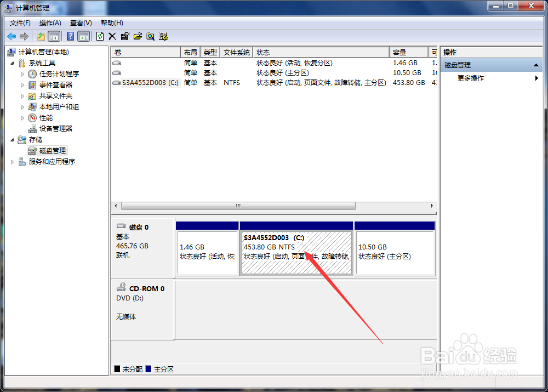Select 计算机管理(本地) root node
The height and width of the screenshot is (392, 548).
coord(44,52)
